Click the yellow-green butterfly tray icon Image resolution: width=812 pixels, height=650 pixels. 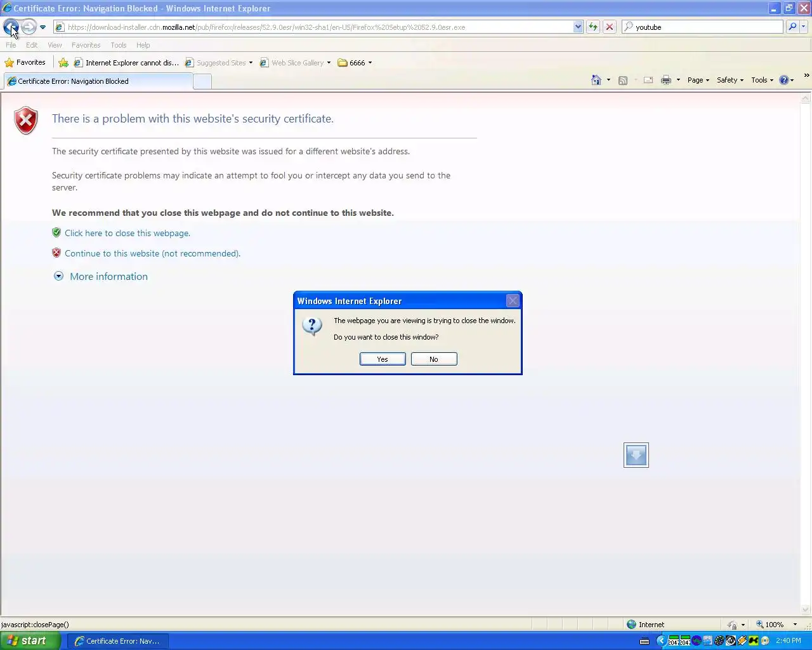pyautogui.click(x=754, y=641)
